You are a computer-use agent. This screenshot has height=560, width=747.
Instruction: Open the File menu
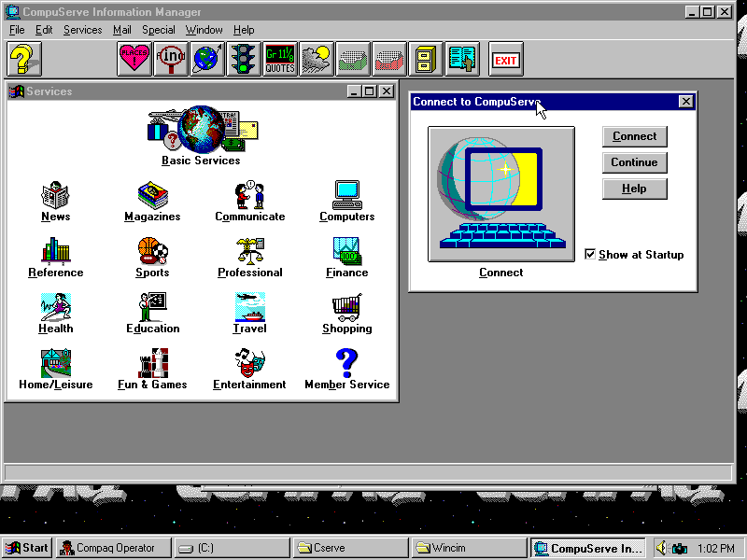[17, 30]
